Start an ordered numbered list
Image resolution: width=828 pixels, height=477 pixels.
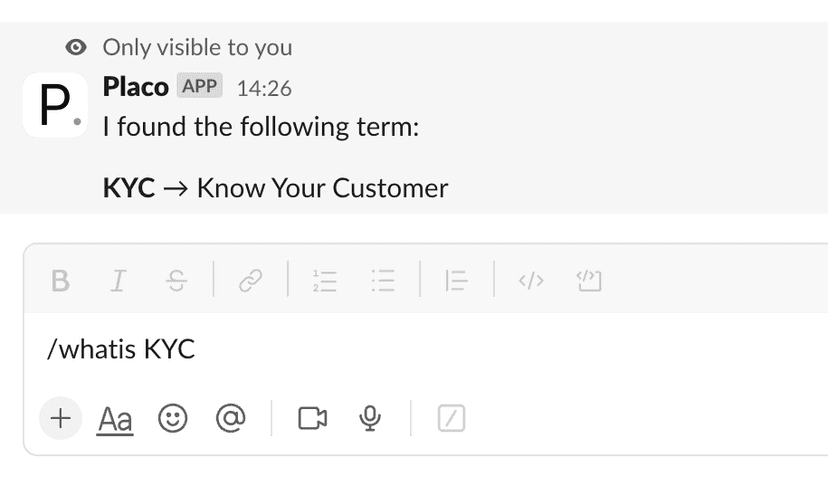(x=324, y=281)
